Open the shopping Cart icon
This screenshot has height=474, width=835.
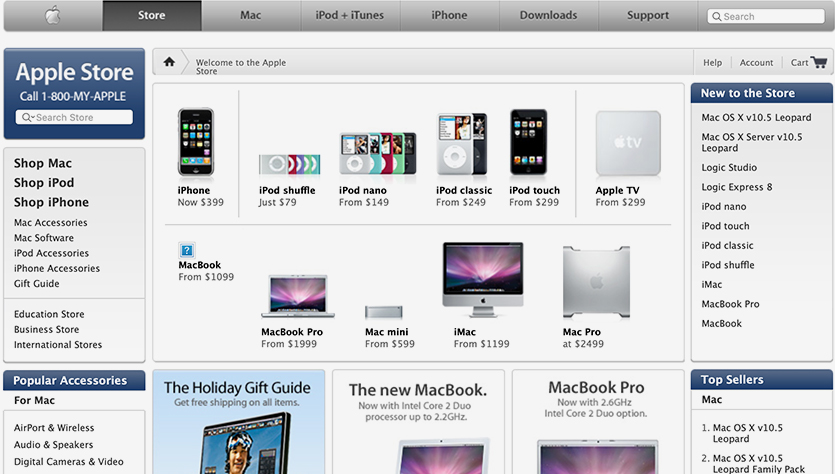[818, 62]
